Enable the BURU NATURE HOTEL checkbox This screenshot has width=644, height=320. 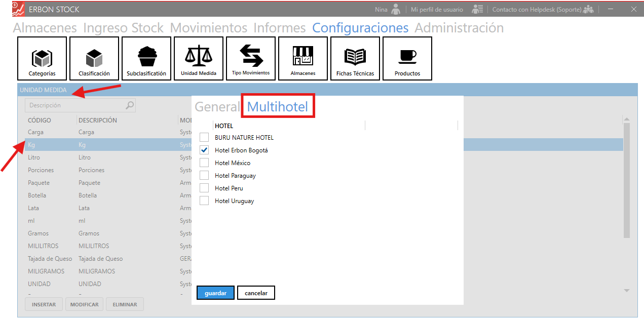tap(204, 137)
